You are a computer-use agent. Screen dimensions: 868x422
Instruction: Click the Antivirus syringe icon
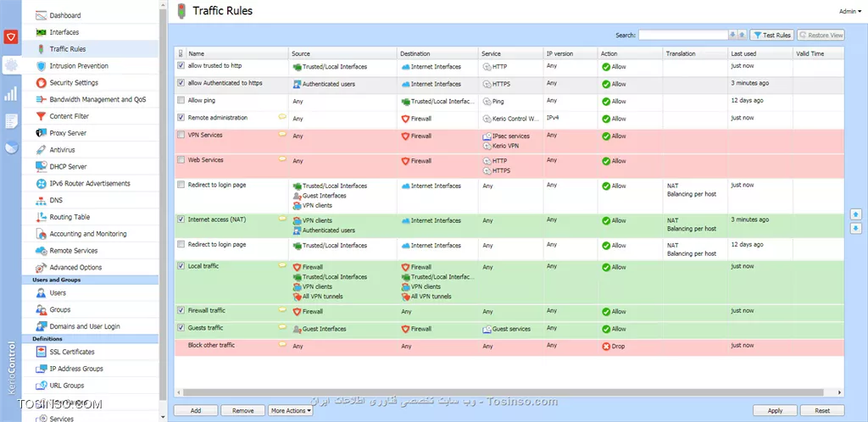point(41,150)
